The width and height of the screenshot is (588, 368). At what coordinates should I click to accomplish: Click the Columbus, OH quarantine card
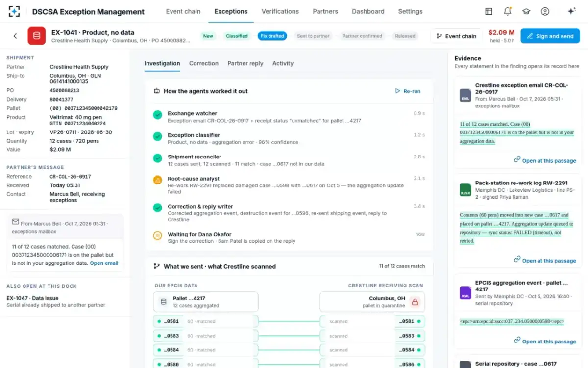(372, 302)
